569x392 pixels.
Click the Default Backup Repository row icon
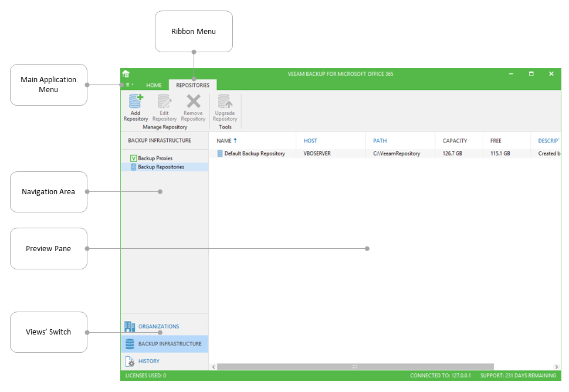(220, 154)
